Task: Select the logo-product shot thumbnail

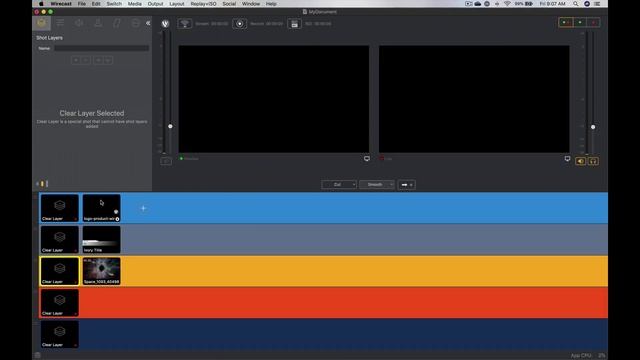Action: tap(102, 208)
